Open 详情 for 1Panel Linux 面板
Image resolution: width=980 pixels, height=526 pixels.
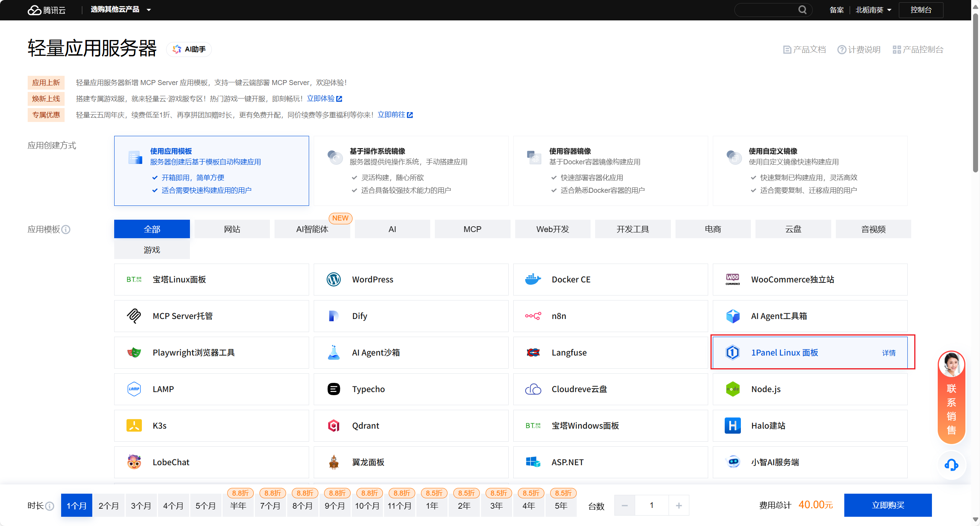(x=888, y=353)
